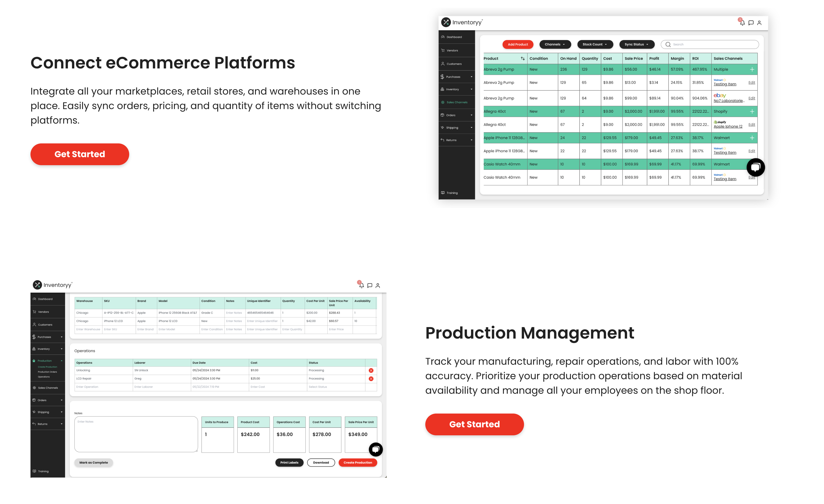Open the Sync Status dropdown
This screenshot has height=504, width=824.
pyautogui.click(x=637, y=44)
